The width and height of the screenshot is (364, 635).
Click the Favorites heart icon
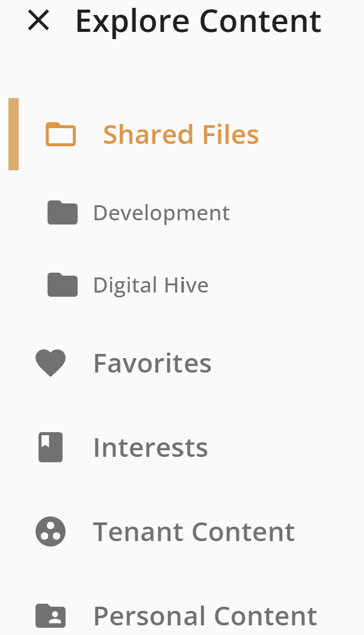pos(51,363)
